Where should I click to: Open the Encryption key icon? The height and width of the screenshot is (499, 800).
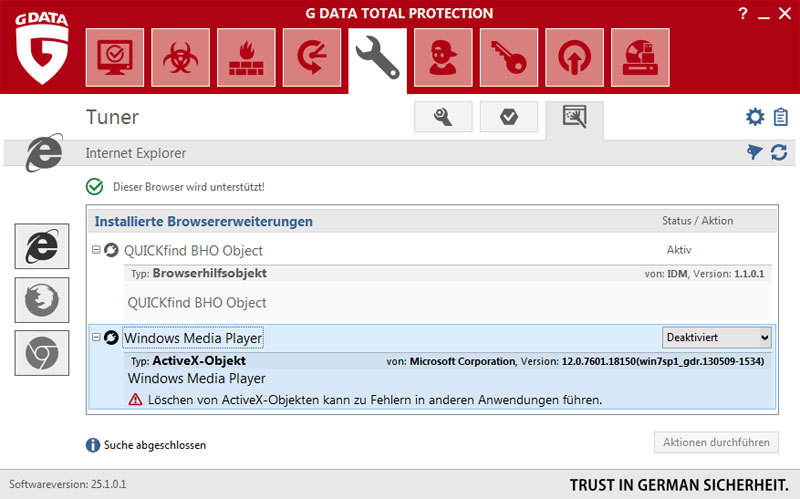pos(509,58)
